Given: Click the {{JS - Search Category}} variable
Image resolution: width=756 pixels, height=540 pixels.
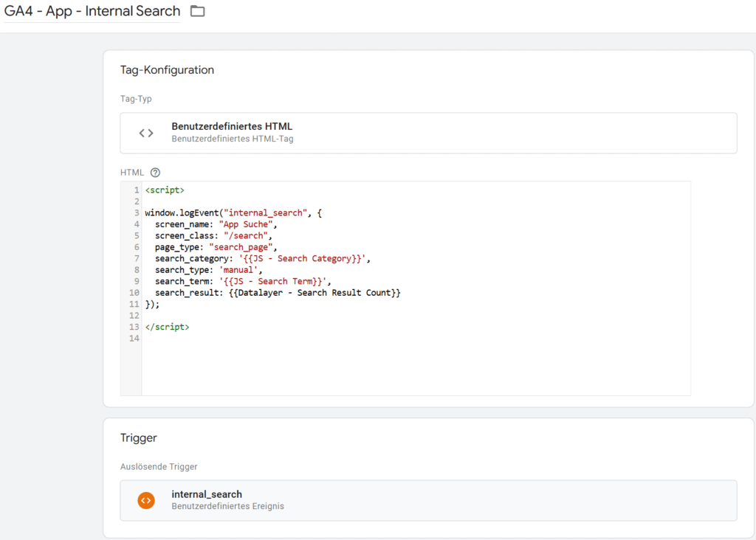Looking at the screenshot, I should coord(303,259).
